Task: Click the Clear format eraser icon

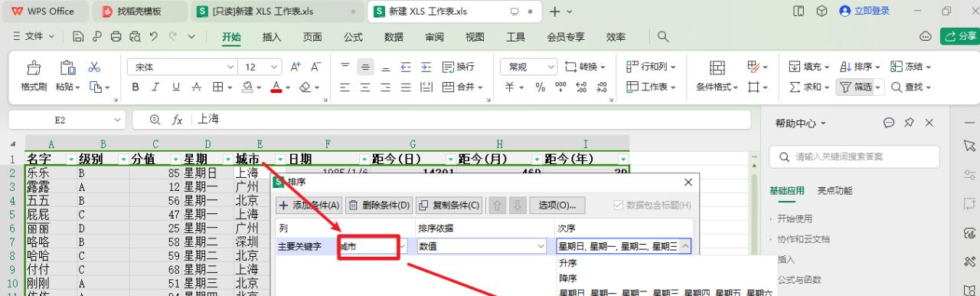Action: (305, 87)
